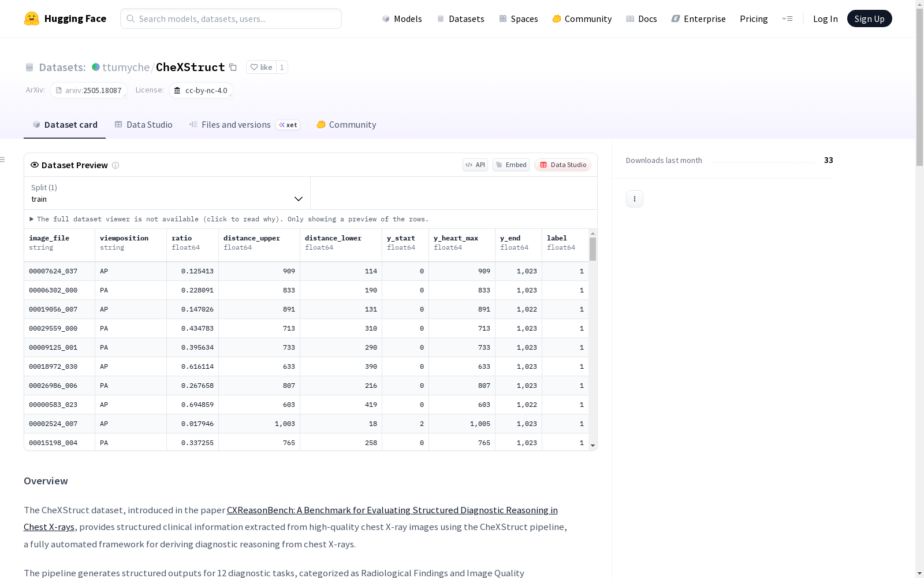This screenshot has width=924, height=578.
Task: Click the table scrollbar down arrow
Action: pos(593,446)
